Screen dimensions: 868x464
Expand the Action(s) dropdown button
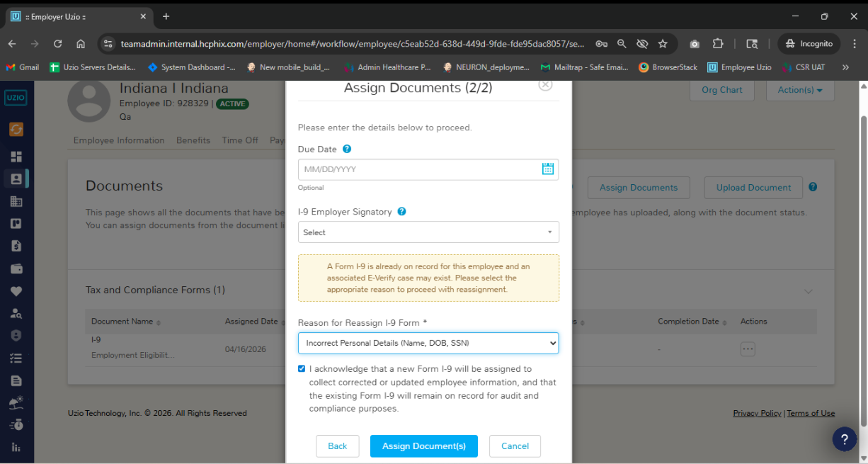(800, 90)
